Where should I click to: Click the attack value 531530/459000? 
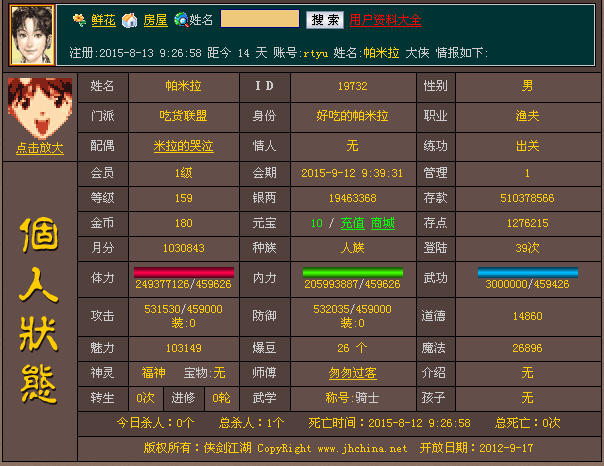[x=183, y=309]
